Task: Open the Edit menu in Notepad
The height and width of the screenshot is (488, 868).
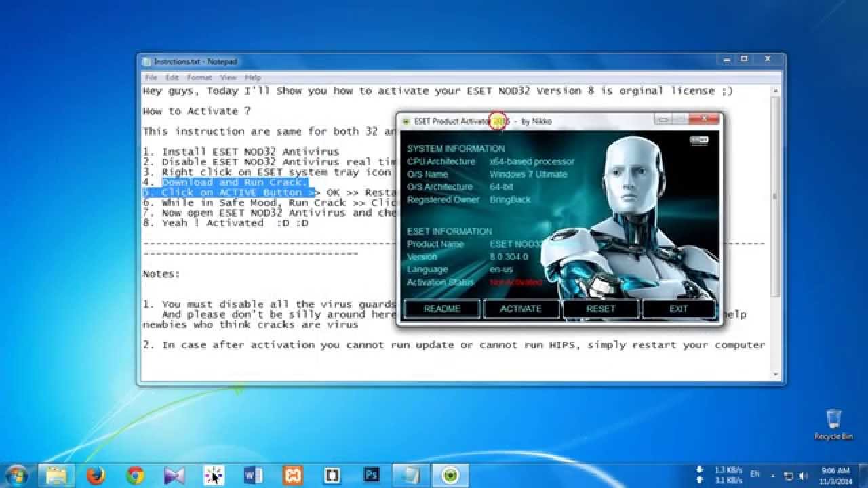Action: click(x=172, y=77)
